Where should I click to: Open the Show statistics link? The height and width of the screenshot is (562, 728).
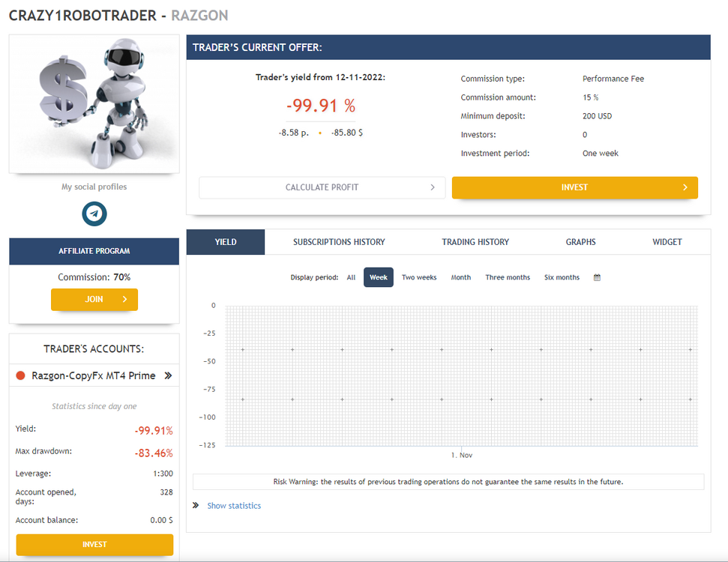pyautogui.click(x=234, y=505)
